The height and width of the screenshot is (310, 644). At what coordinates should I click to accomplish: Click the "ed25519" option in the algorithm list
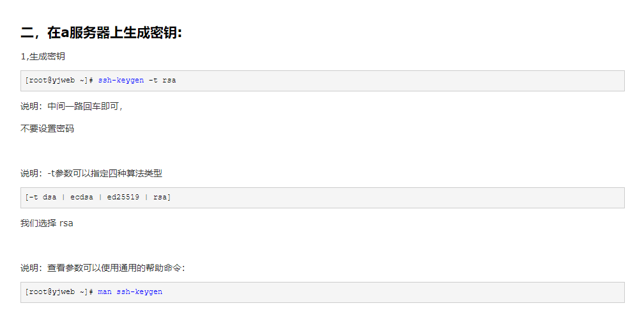pyautogui.click(x=121, y=198)
